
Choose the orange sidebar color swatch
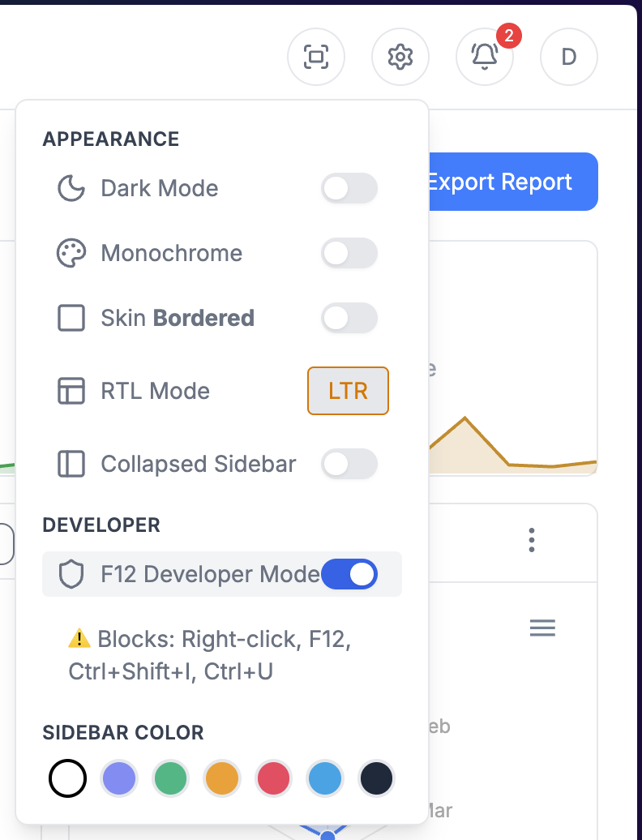[x=222, y=779]
